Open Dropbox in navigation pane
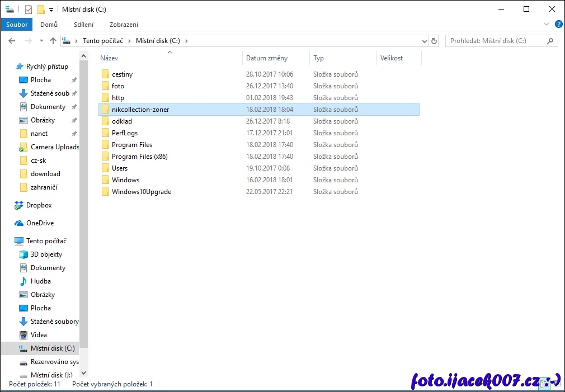The height and width of the screenshot is (392, 565). tap(39, 205)
